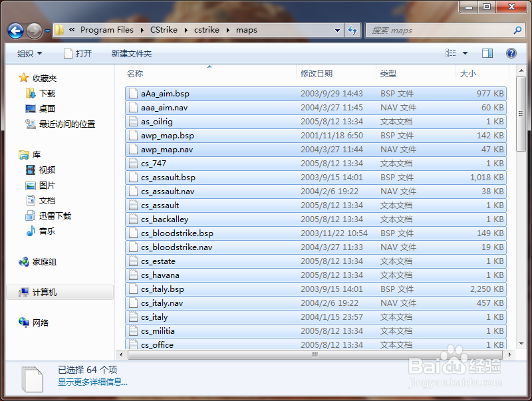Image resolution: width=532 pixels, height=401 pixels.
Task: Open 图片 library
Action: pos(47,186)
